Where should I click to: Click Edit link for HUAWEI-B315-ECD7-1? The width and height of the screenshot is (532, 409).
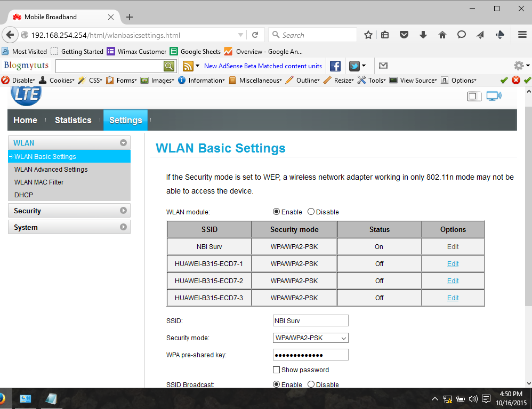[x=453, y=264]
